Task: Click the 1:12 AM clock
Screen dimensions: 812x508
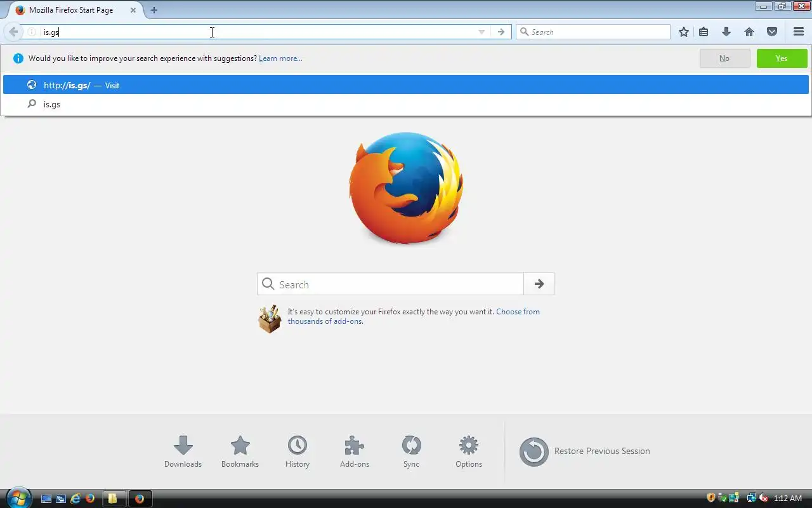Action: click(788, 498)
